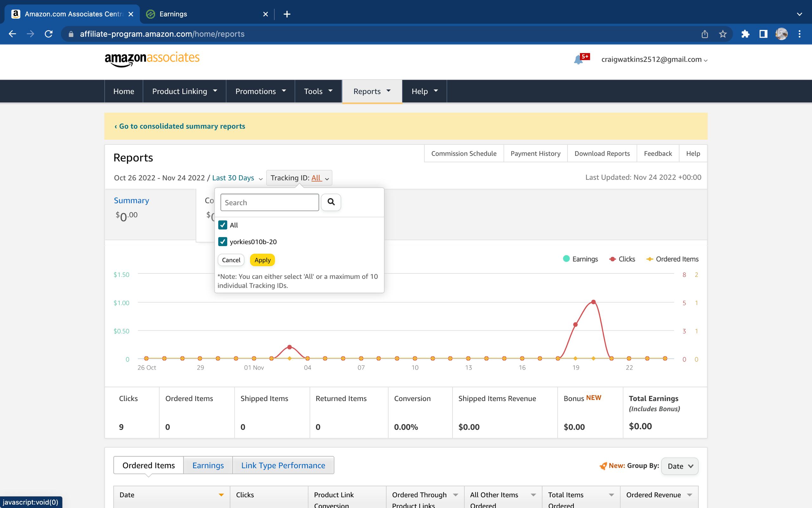Screen dimensions: 812x508
Task: Open the Feedback link
Action: coord(658,154)
